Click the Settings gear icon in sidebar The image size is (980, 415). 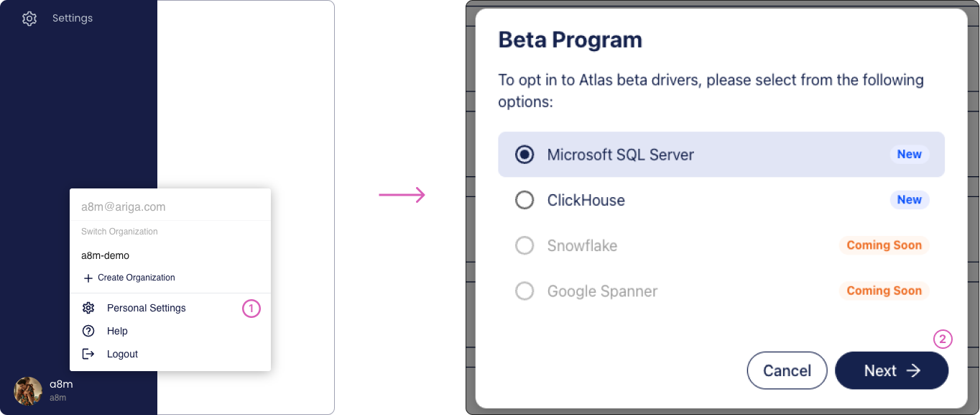tap(29, 19)
